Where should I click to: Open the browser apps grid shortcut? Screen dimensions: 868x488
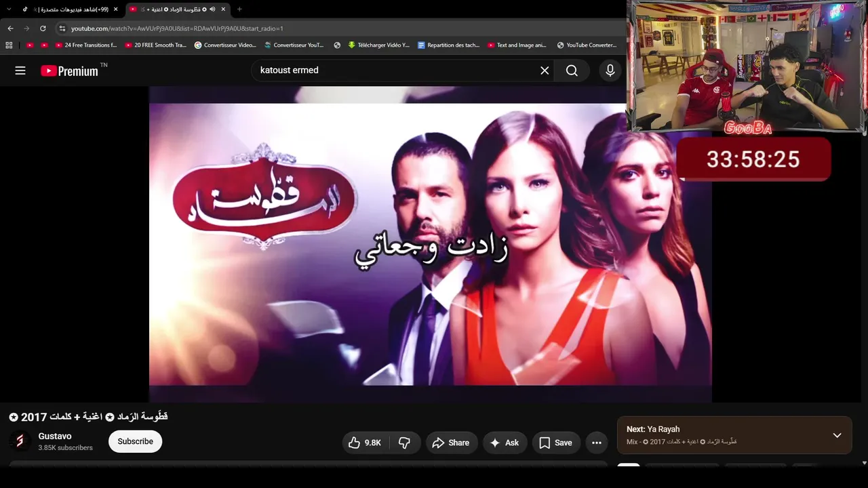(9, 45)
